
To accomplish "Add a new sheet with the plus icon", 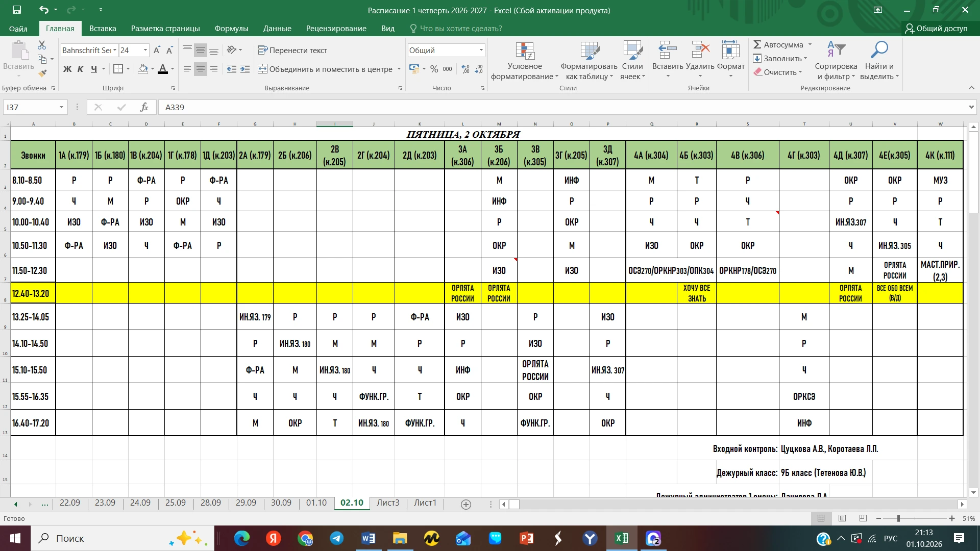I will pos(466,504).
